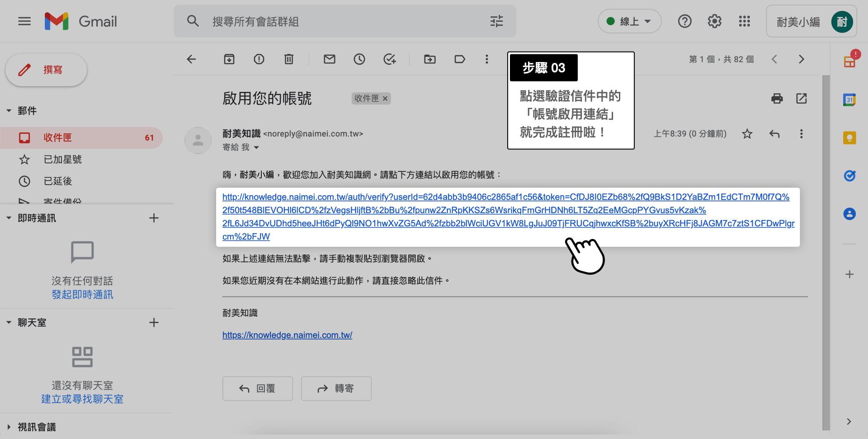Open toolbar more options menu
Screen dimensions: 868x439
(487, 59)
